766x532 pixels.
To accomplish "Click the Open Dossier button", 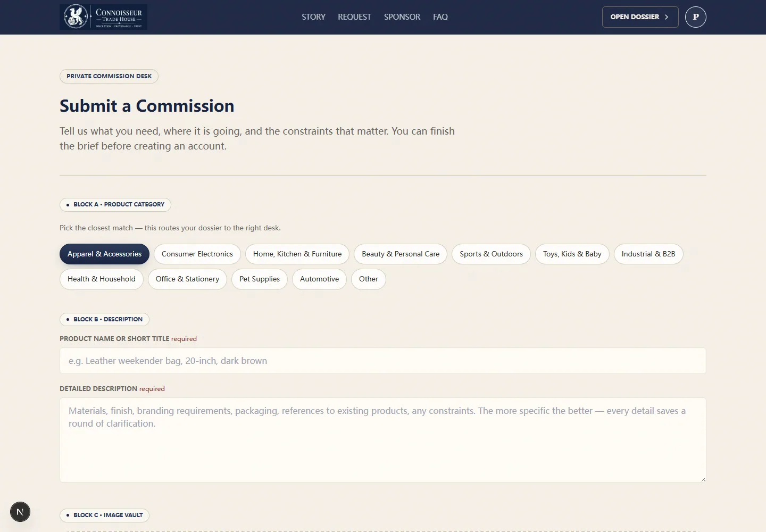I will click(x=640, y=17).
